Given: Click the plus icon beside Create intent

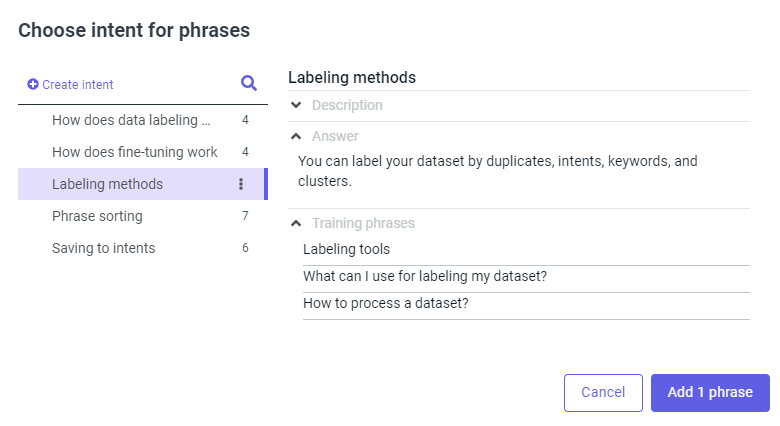Looking at the screenshot, I should [x=33, y=85].
